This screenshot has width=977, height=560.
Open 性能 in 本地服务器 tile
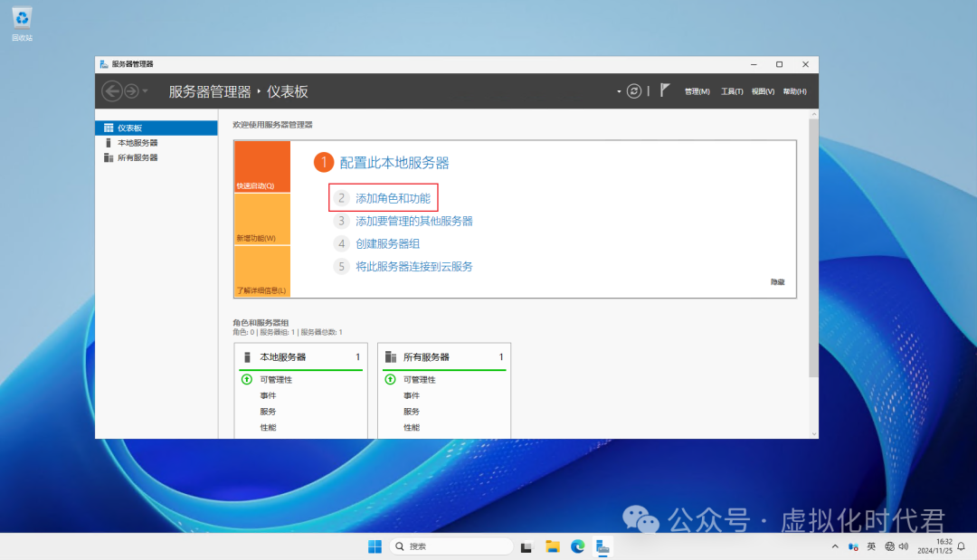[x=268, y=427]
